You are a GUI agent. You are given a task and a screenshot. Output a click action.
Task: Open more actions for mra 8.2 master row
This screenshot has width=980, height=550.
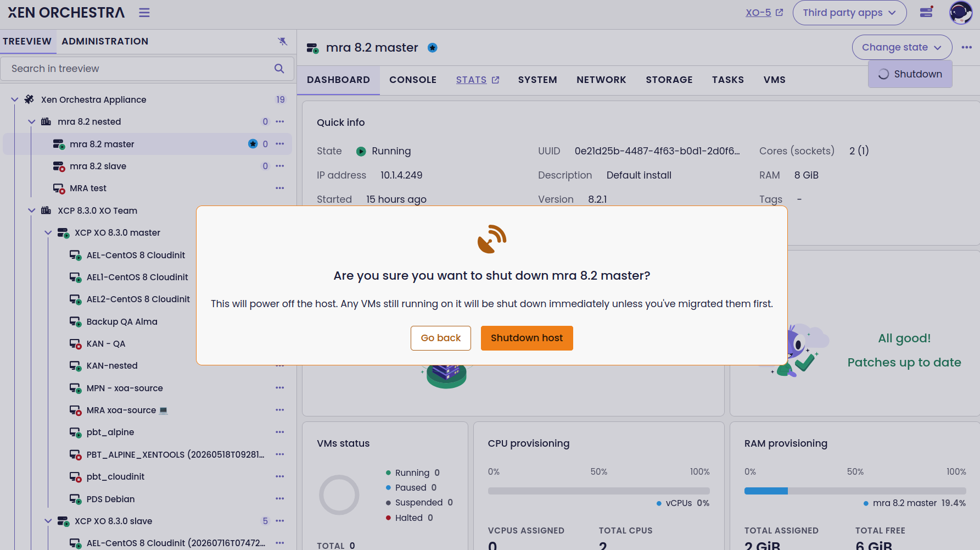point(280,144)
